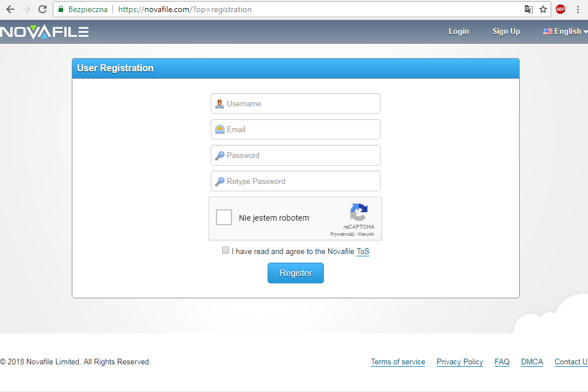Visit the DMCA footer link
This screenshot has width=588, height=392.
tap(532, 362)
